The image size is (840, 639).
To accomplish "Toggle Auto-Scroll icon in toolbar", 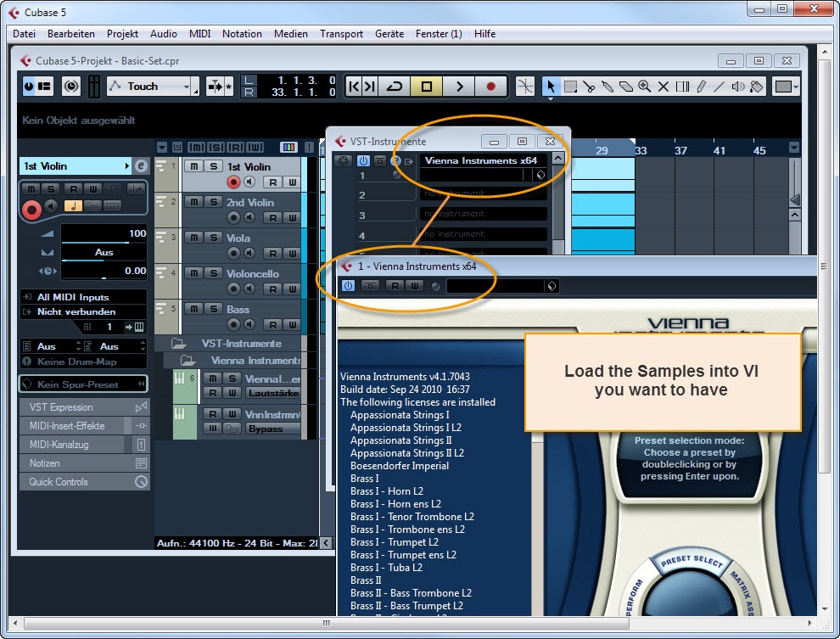I will click(x=215, y=87).
